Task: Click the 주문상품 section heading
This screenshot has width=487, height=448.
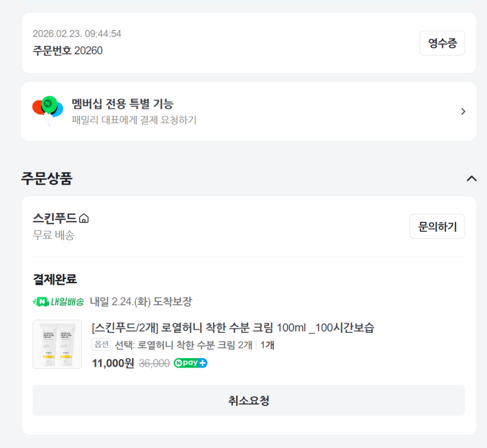Action: (x=47, y=178)
